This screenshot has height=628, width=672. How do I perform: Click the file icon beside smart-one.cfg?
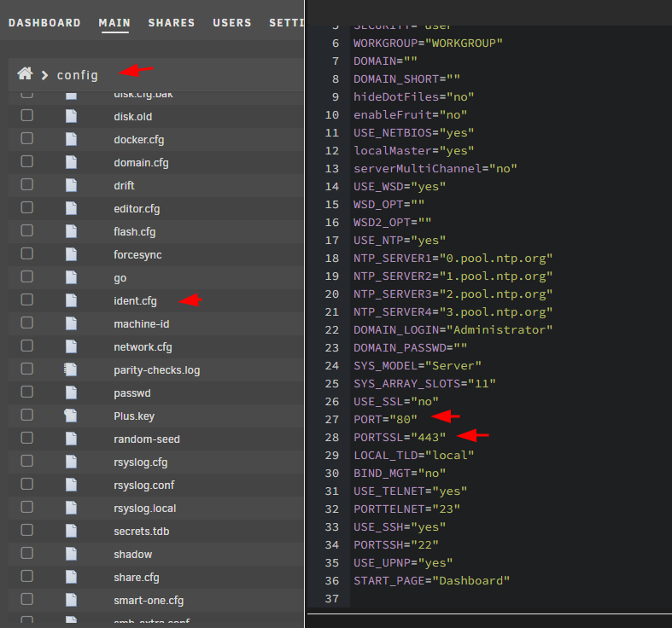coord(71,600)
